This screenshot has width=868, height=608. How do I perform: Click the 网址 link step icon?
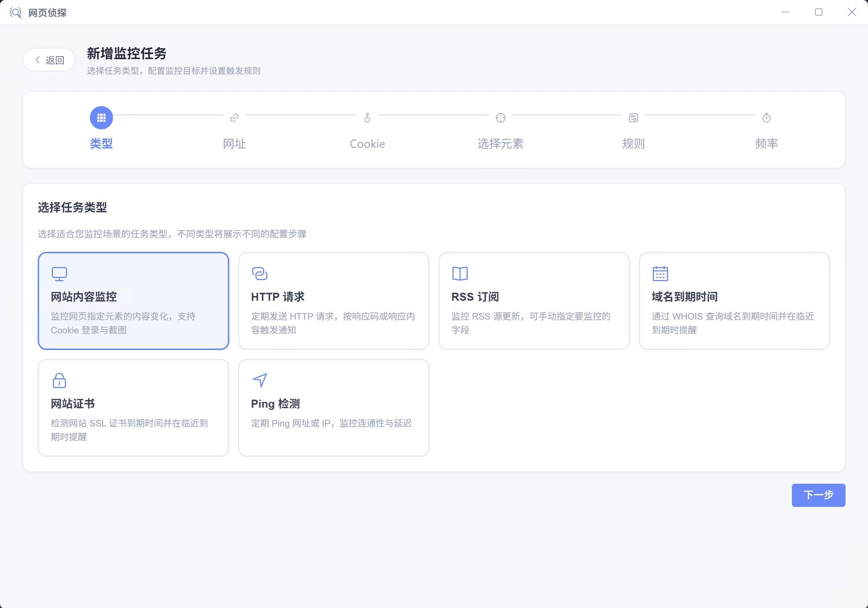pyautogui.click(x=234, y=118)
